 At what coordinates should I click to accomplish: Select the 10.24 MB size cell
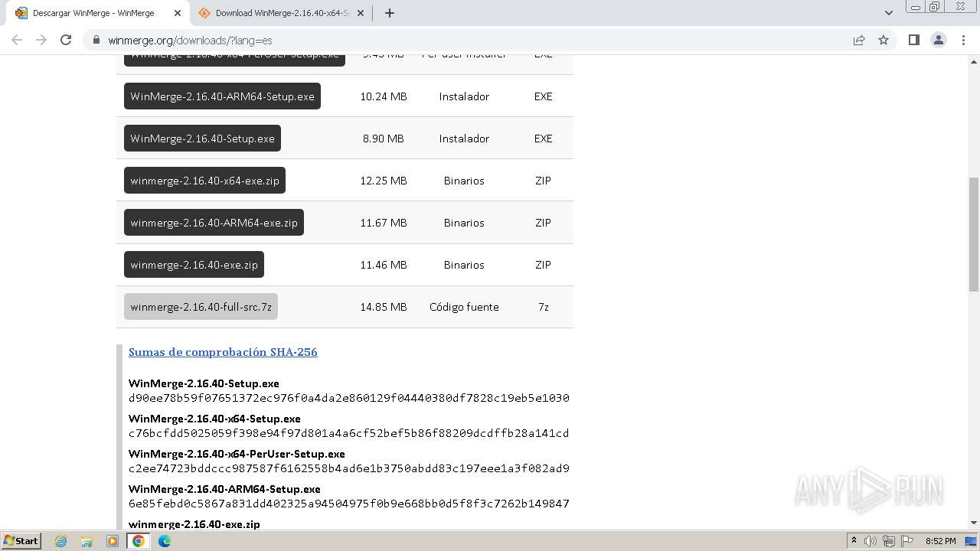tap(384, 96)
